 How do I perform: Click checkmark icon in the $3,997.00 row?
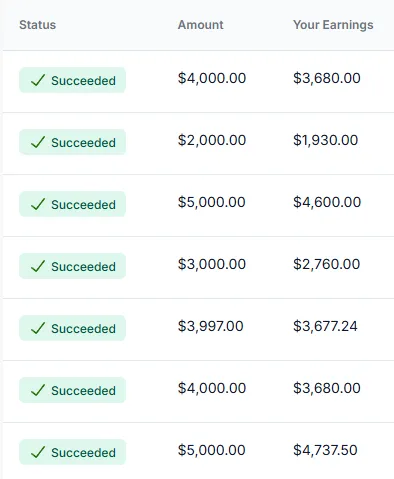tap(38, 328)
